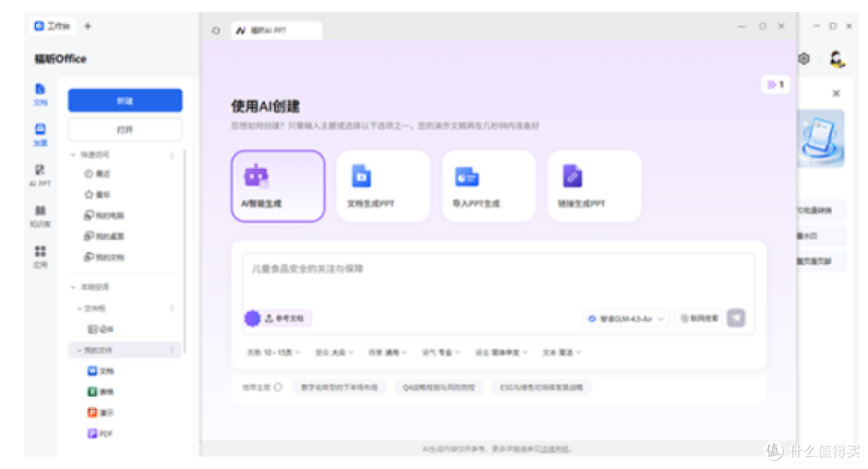Switch to the 工作台 tab

click(x=53, y=26)
